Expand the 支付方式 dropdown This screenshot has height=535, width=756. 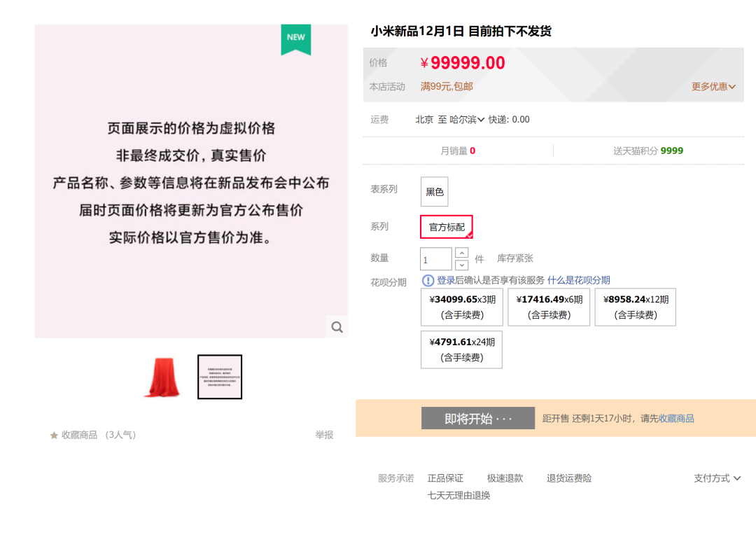[717, 478]
